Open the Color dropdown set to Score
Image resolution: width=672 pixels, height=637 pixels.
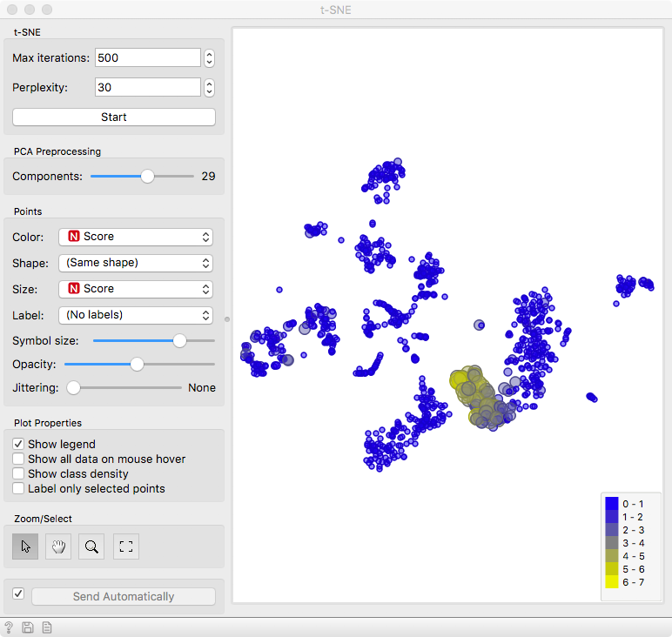[x=136, y=237]
